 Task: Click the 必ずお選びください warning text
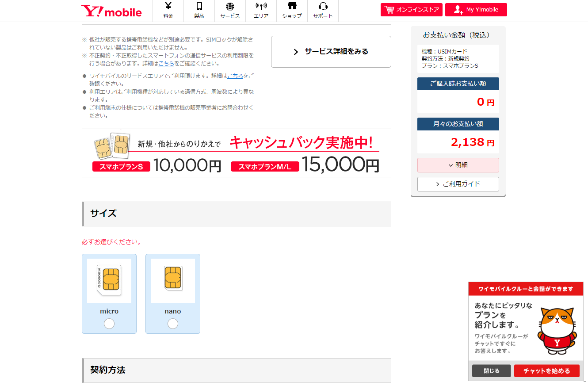[x=112, y=242]
